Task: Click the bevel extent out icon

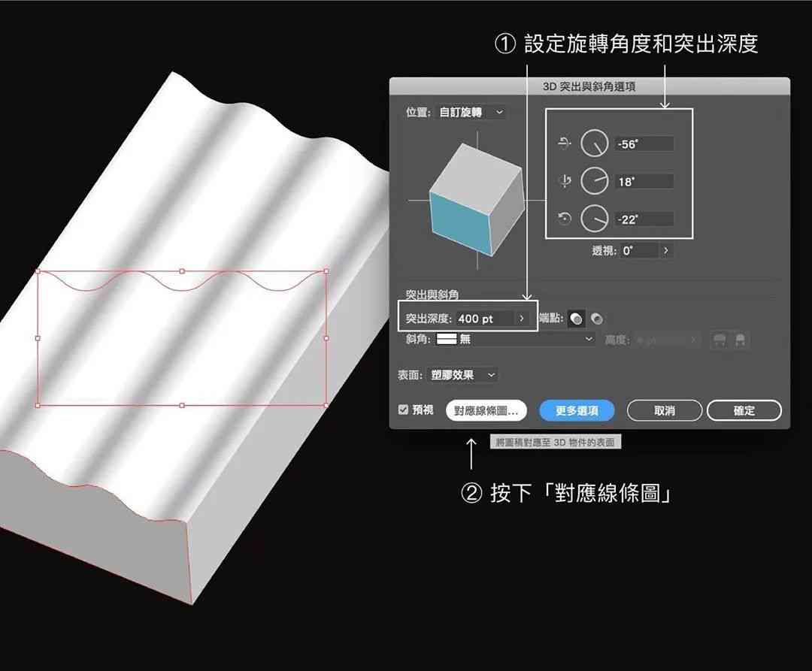Action: click(720, 340)
